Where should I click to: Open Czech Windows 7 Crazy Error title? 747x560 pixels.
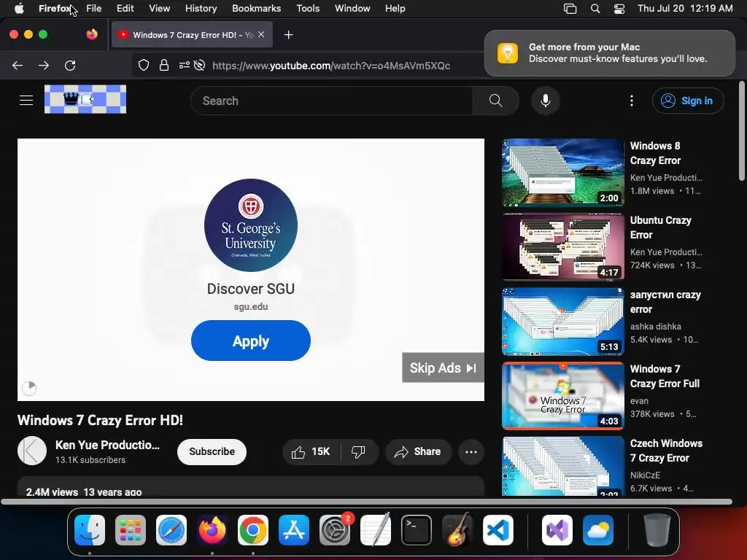(x=666, y=451)
